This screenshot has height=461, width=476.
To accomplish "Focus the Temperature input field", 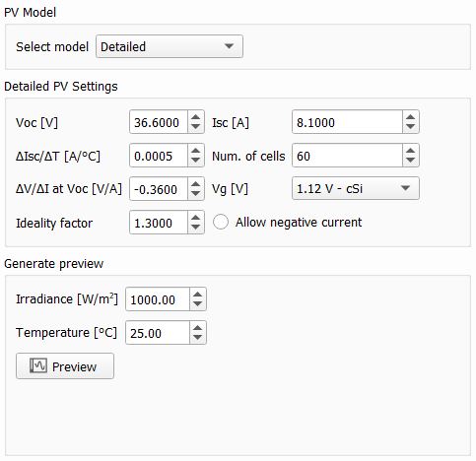I will tap(158, 333).
